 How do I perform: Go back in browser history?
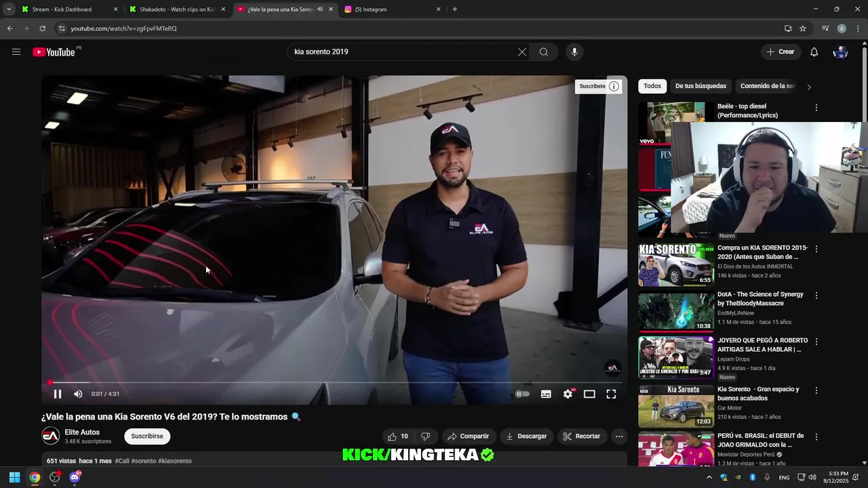tap(9, 28)
